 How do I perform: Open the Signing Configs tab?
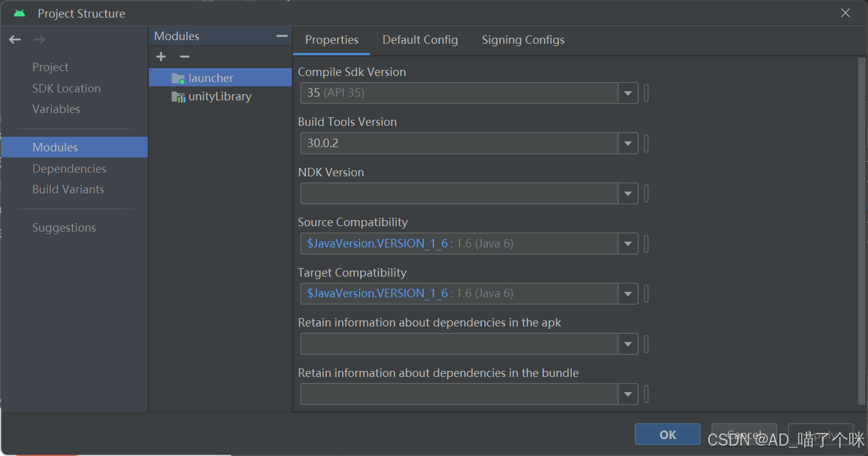pos(523,40)
